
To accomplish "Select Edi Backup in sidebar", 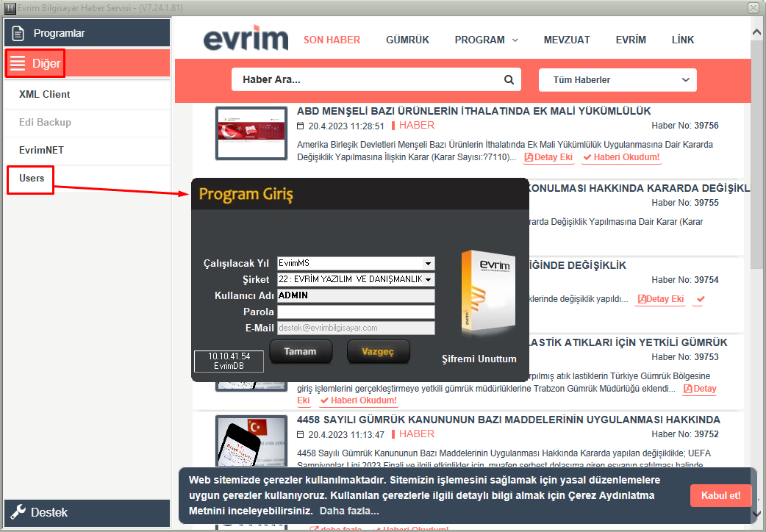I will 87,122.
